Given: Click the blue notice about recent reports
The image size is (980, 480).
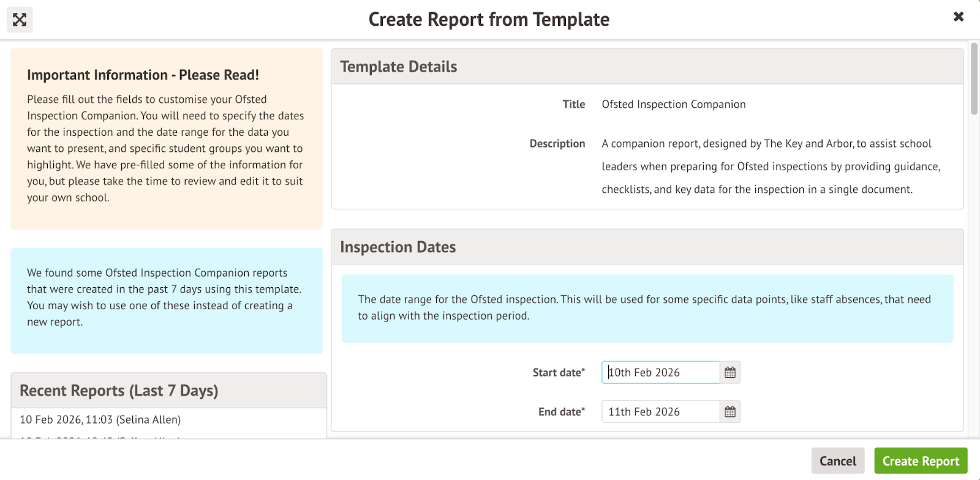Looking at the screenshot, I should (x=166, y=298).
